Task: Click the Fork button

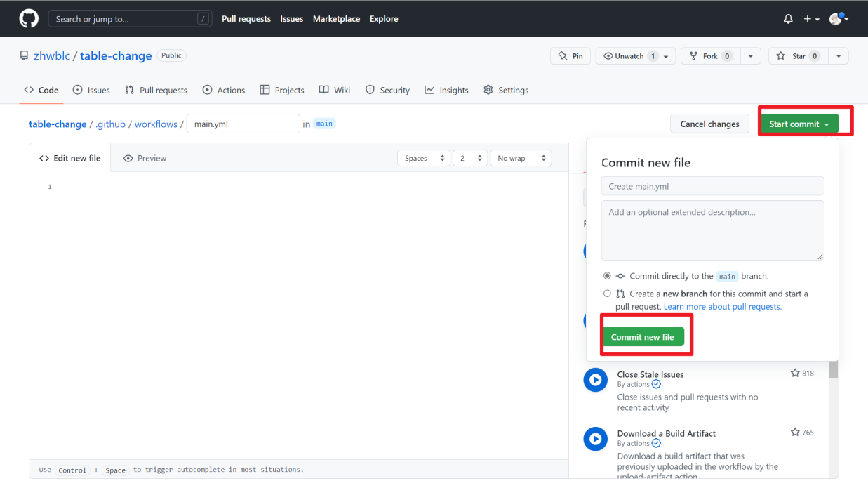Action: click(710, 56)
